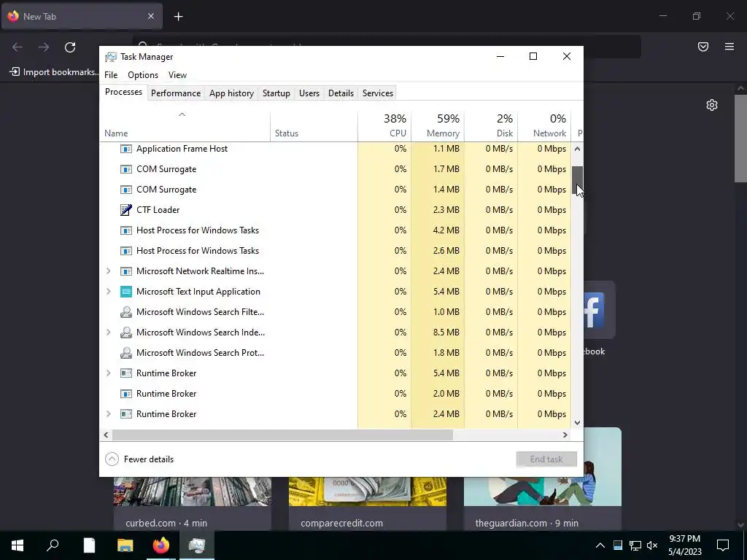The image size is (747, 560).
Task: Click the Microsoft Text Input Application icon
Action: [125, 292]
